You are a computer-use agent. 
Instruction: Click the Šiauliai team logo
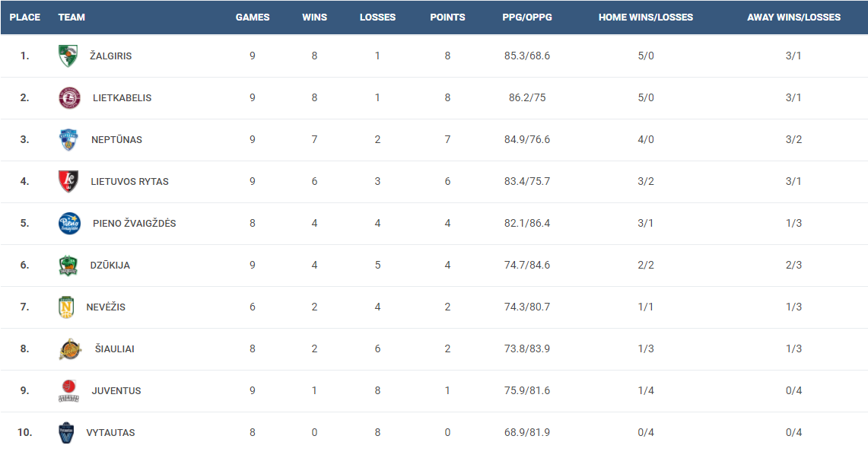click(70, 348)
